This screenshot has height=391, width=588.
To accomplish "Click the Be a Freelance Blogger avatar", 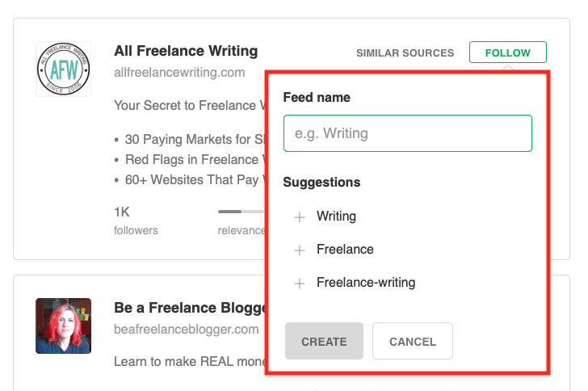I will (x=64, y=326).
